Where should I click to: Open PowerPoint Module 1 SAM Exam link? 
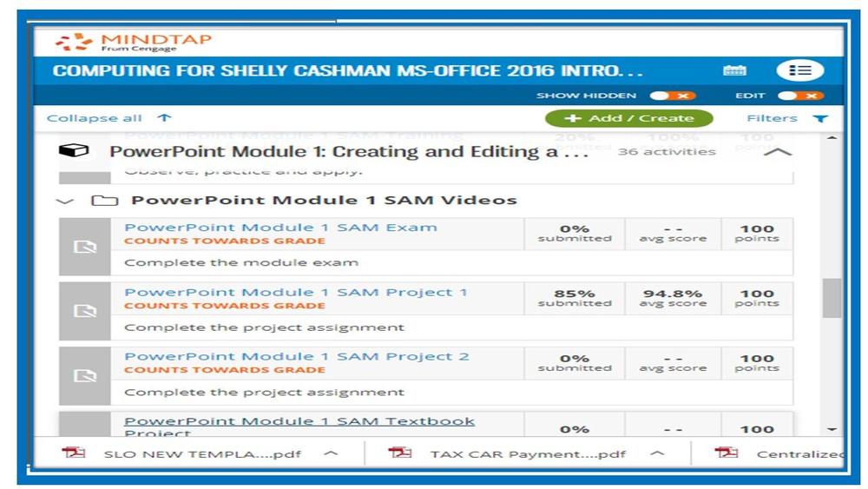(280, 228)
